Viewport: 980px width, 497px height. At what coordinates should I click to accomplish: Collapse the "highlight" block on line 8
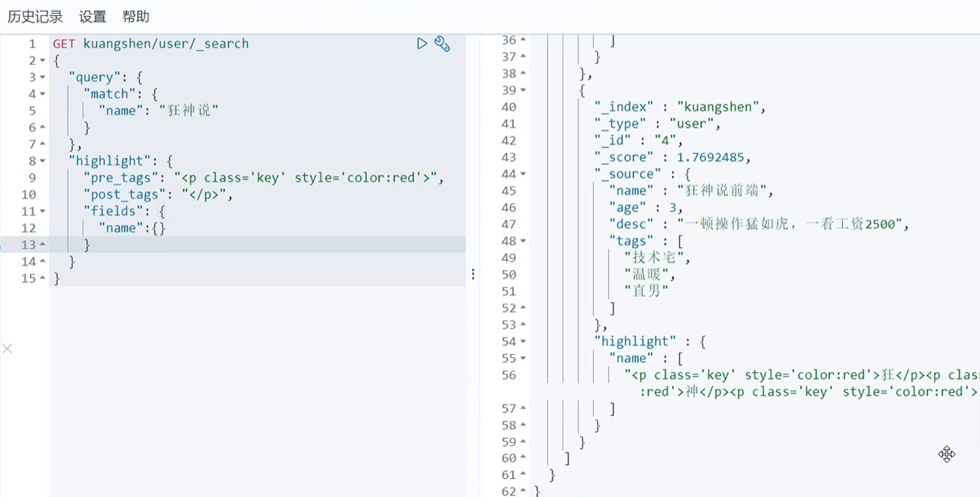click(42, 161)
